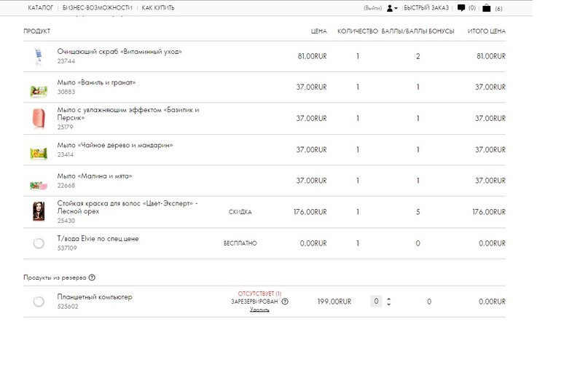Click help icon next to «Продукты из резерва»
This screenshot has height=381, width=588.
point(92,278)
